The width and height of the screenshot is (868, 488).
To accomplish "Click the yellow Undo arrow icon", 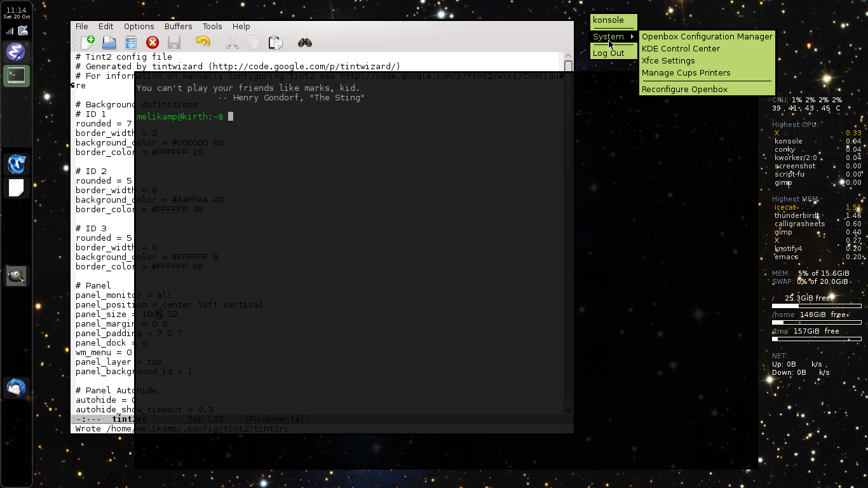I will coord(203,43).
